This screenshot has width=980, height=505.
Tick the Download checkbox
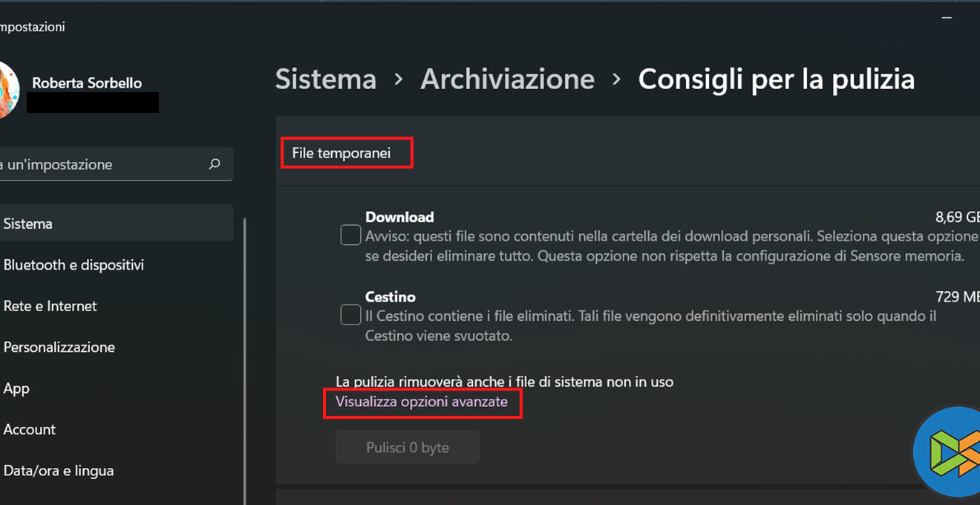350,235
